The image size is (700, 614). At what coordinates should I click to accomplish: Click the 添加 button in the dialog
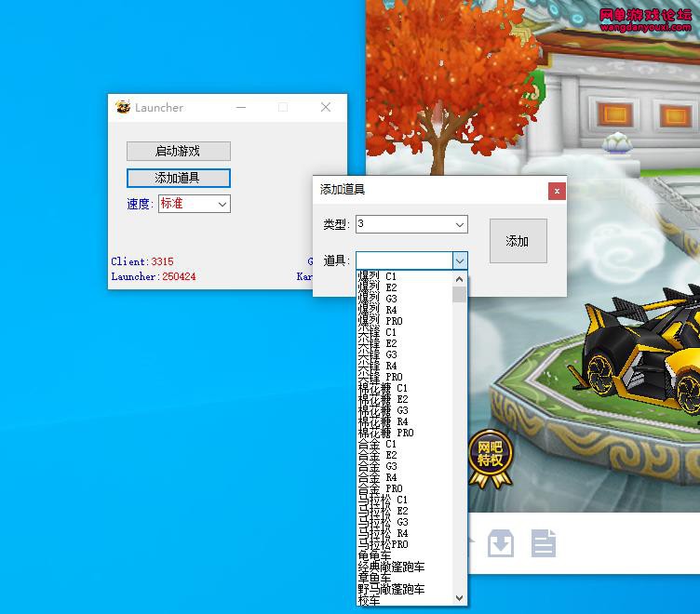pyautogui.click(x=518, y=241)
